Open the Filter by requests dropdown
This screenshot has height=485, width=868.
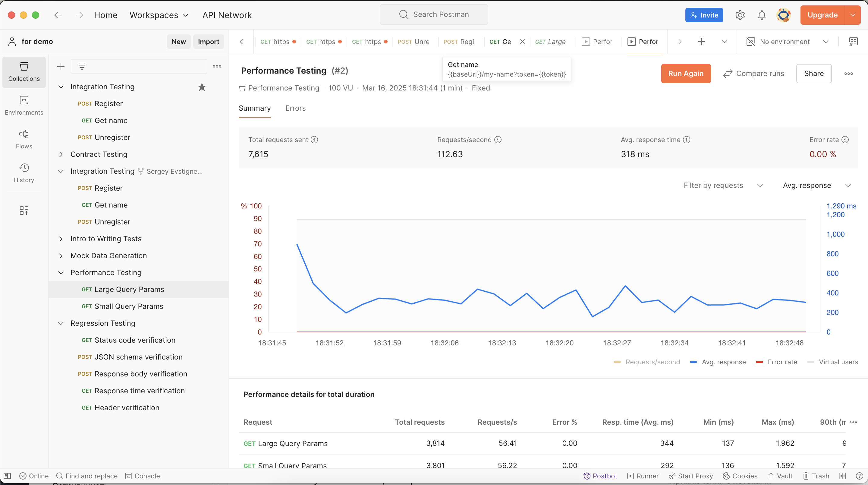coord(723,185)
